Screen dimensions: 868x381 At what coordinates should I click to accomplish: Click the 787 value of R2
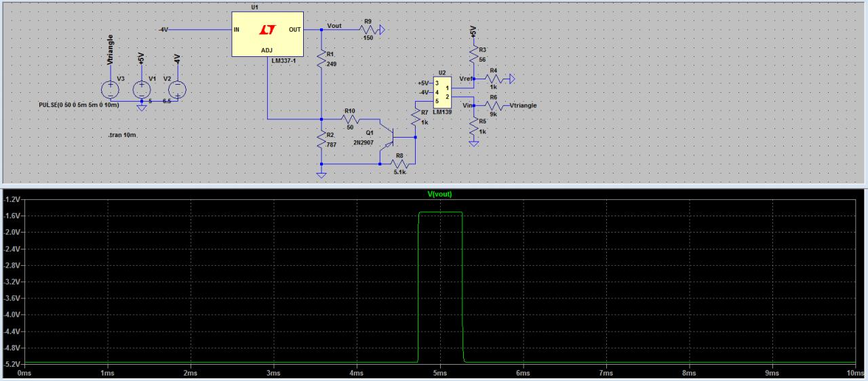coord(332,144)
